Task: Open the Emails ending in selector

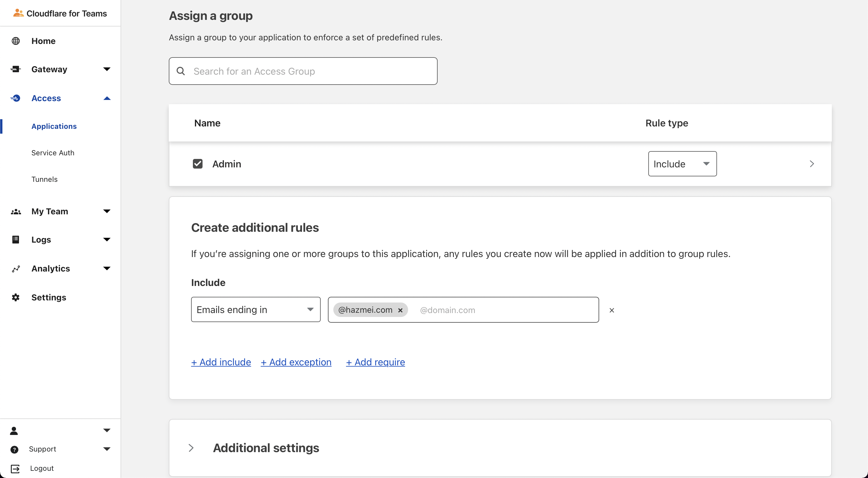Action: pos(255,310)
